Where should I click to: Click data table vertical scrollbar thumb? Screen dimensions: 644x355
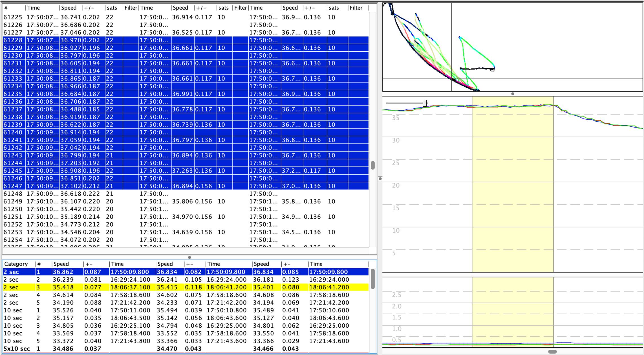pyautogui.click(x=373, y=165)
